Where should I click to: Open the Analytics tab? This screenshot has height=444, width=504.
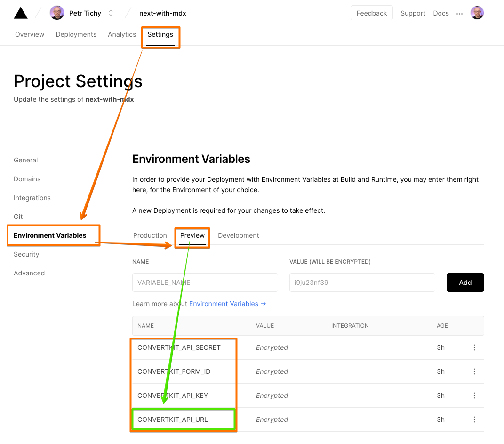click(x=122, y=34)
